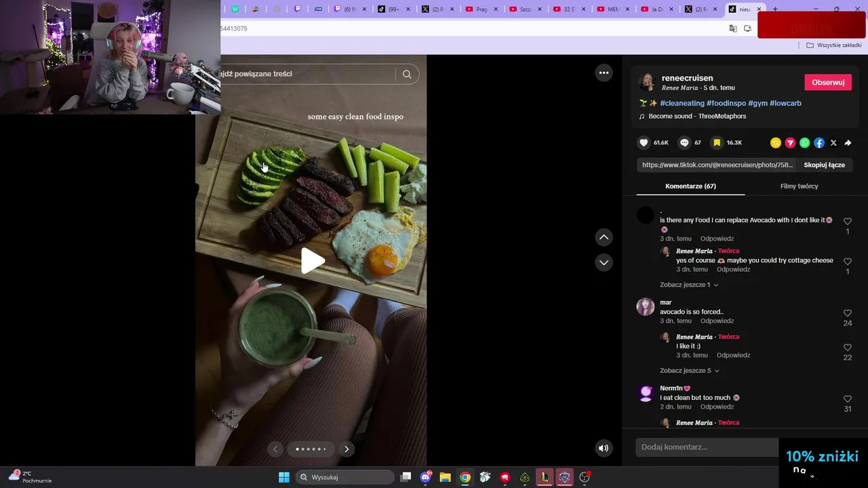Open the Wszystkie zakładki bookmarks folder
This screenshot has height=488, width=868.
pyautogui.click(x=833, y=45)
